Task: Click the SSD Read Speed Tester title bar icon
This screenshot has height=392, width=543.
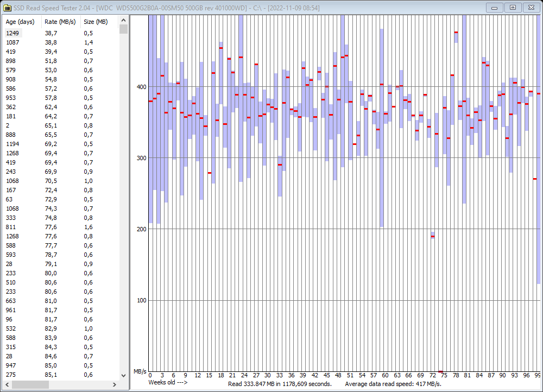Action: [x=7, y=8]
